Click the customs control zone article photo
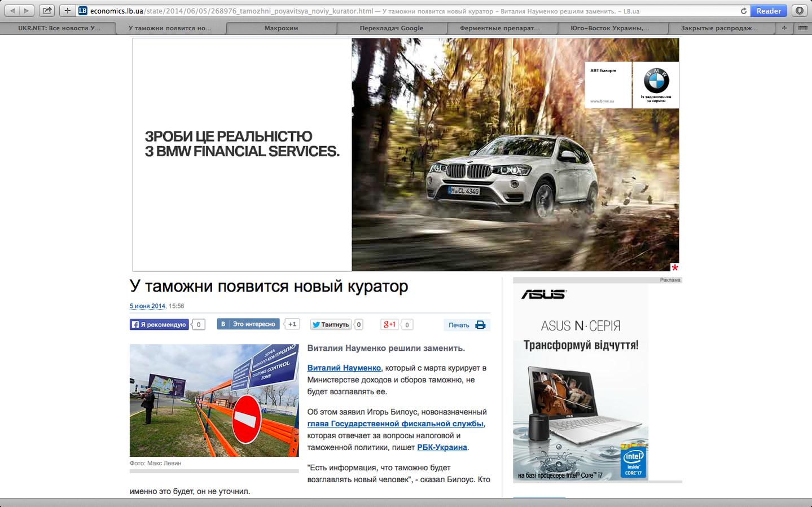Image resolution: width=812 pixels, height=507 pixels. coord(214,400)
